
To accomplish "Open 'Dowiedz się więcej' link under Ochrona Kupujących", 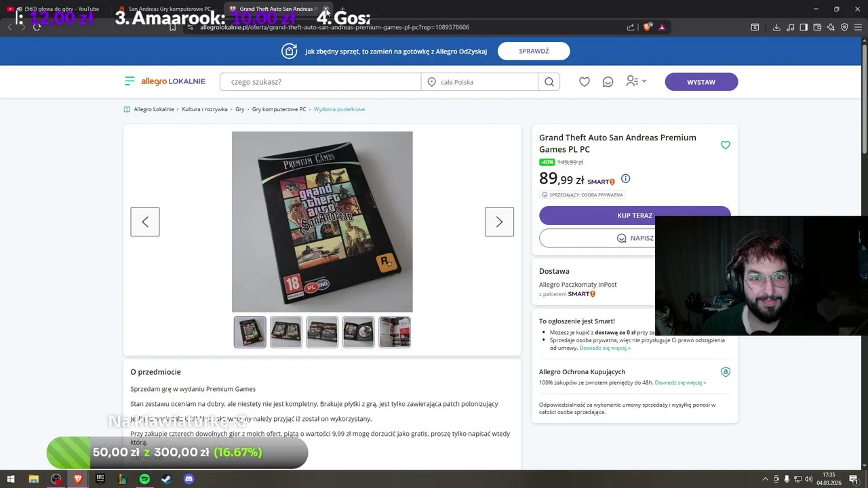I will point(680,382).
